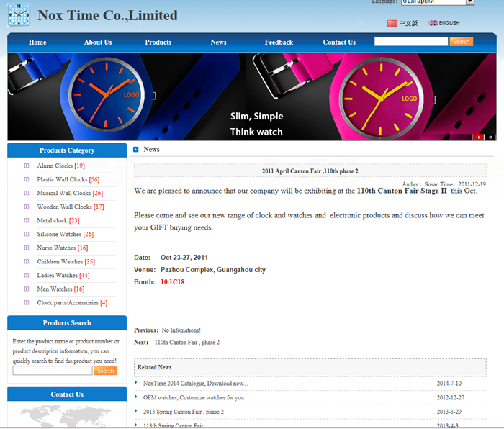The height and width of the screenshot is (429, 504).
Task: Click the arrow bullet before 2013 Spring Canton Fair
Action: click(x=136, y=411)
